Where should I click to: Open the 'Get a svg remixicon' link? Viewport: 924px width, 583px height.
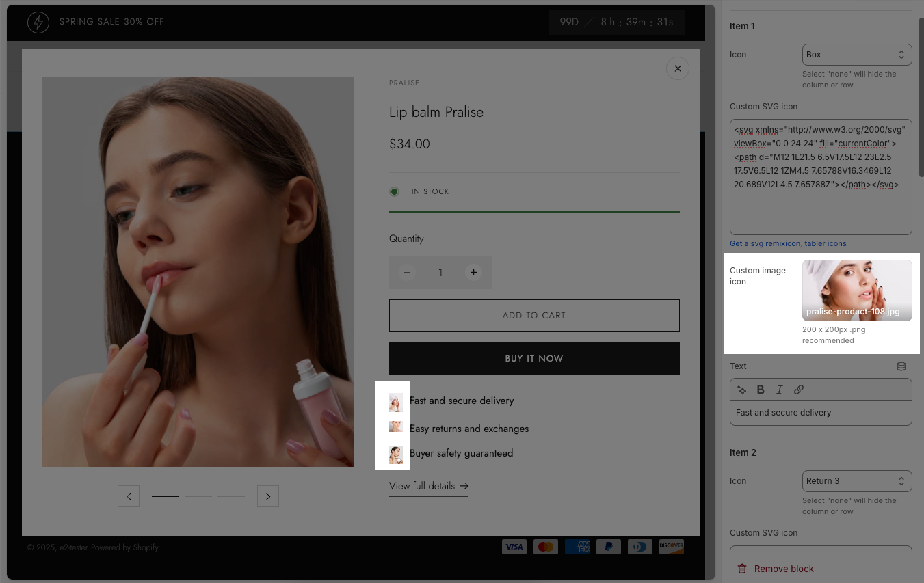(x=765, y=243)
